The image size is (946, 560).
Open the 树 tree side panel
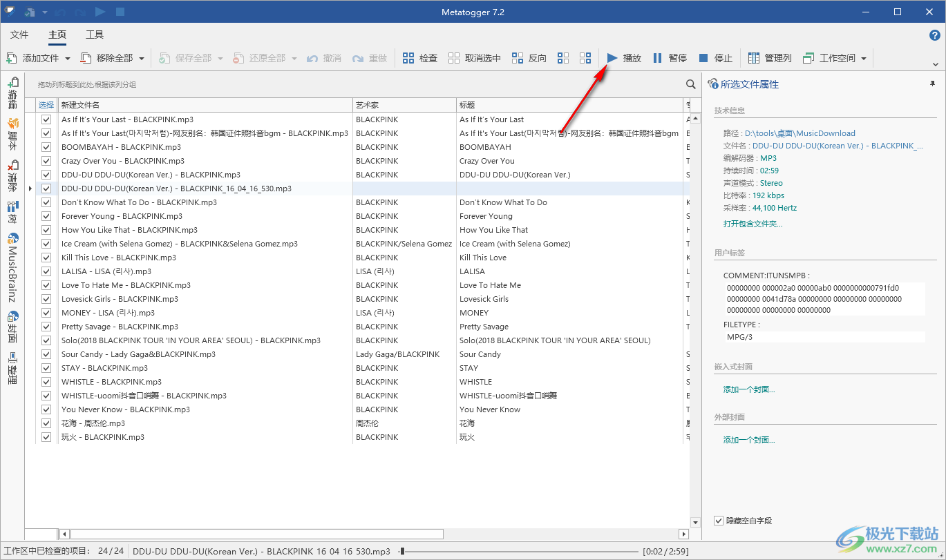12,211
